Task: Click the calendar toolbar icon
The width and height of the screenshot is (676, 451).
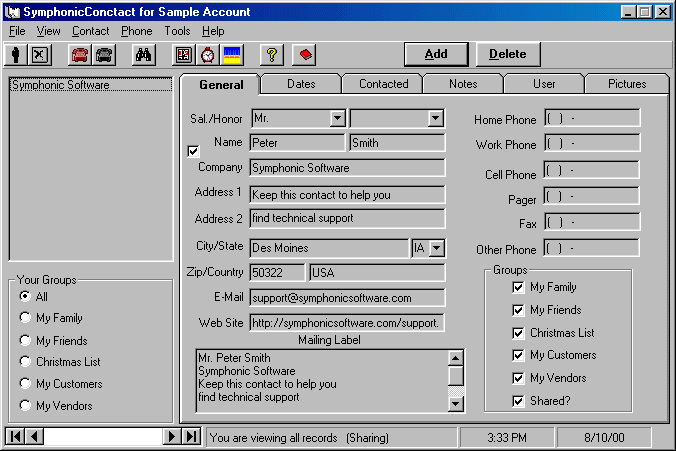Action: (184, 55)
